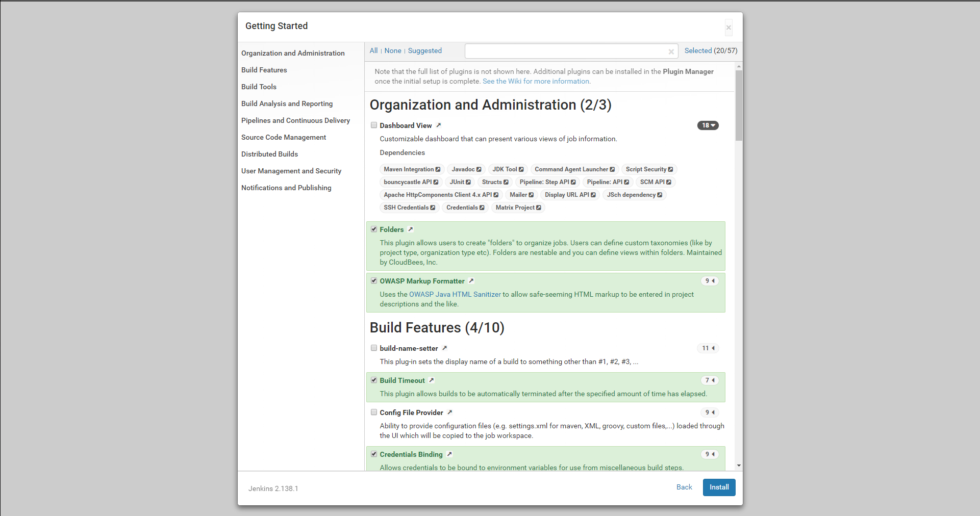Uncheck OWASP Markup Formatter checkbox

click(374, 280)
